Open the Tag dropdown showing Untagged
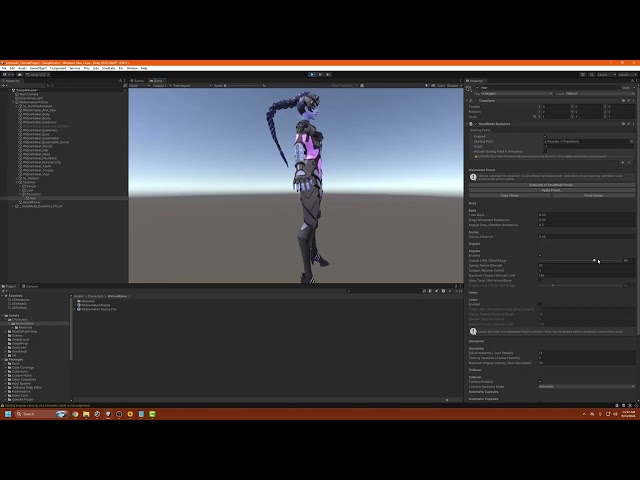 tap(517, 93)
